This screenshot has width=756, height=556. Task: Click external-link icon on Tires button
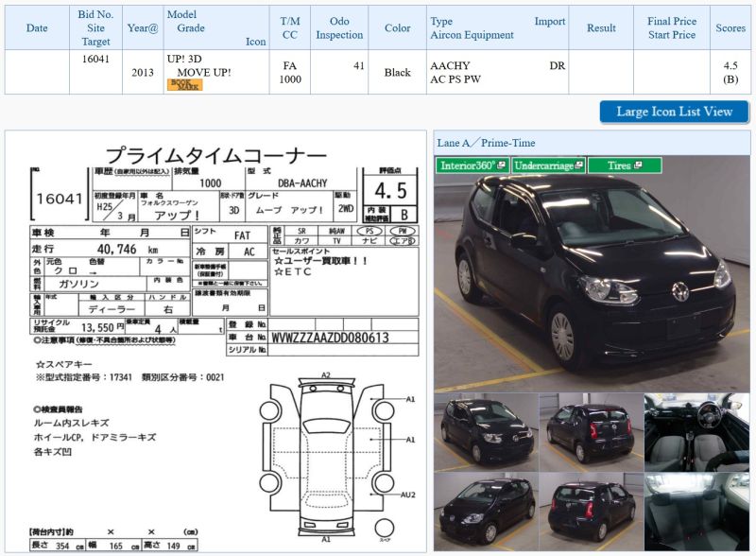point(639,165)
